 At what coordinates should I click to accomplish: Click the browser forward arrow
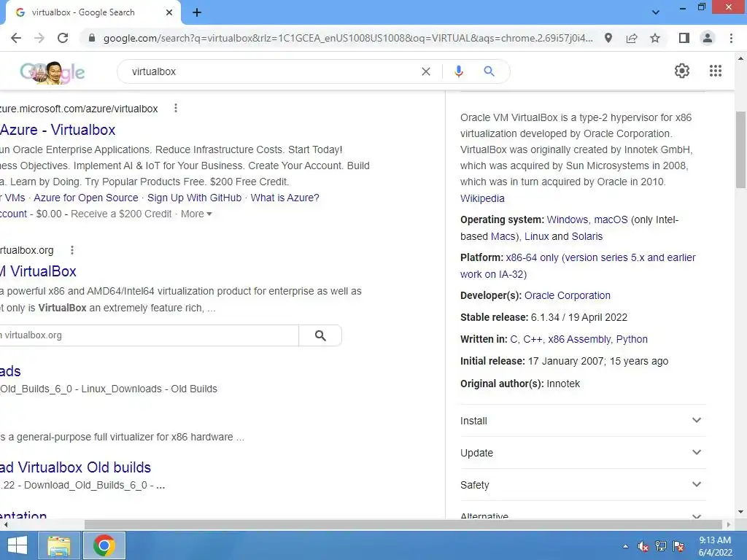(39, 38)
